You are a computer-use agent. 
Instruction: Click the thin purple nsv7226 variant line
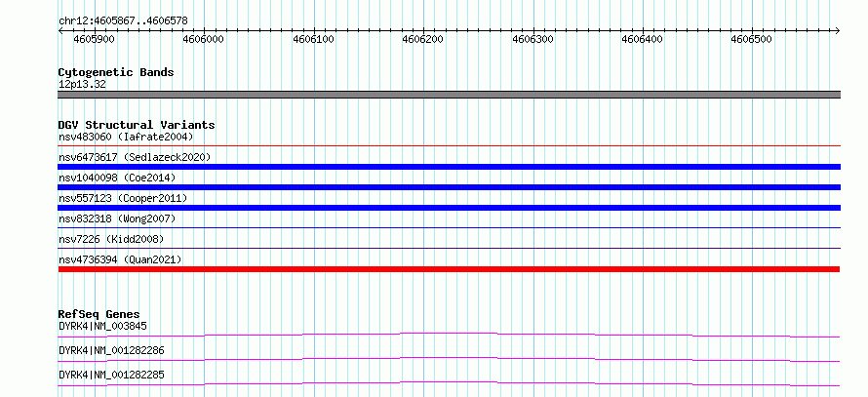(449, 248)
